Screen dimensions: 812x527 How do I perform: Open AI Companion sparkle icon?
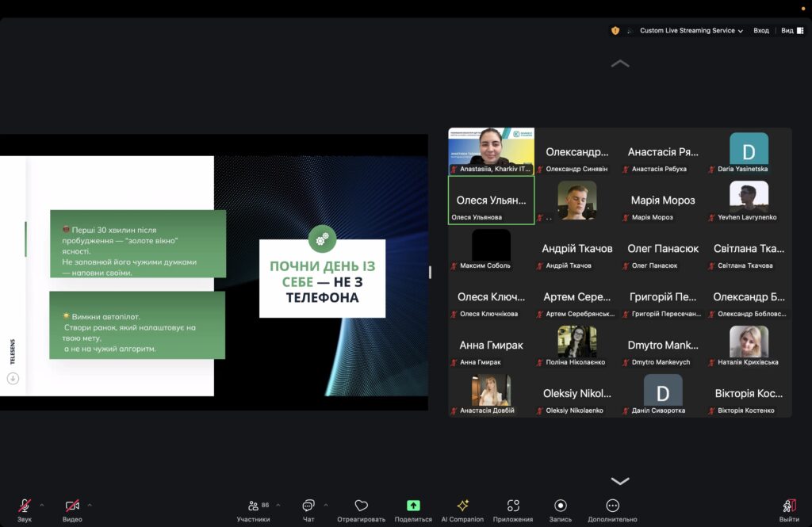pyautogui.click(x=462, y=506)
